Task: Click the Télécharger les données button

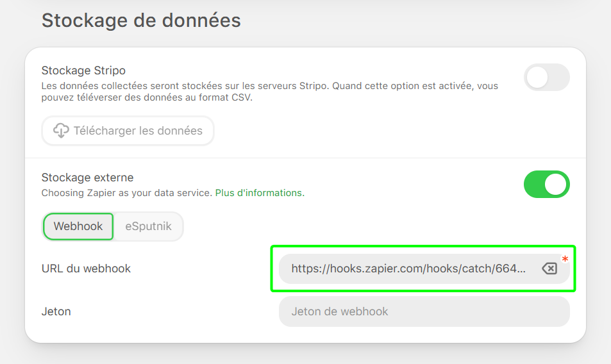Action: click(128, 131)
